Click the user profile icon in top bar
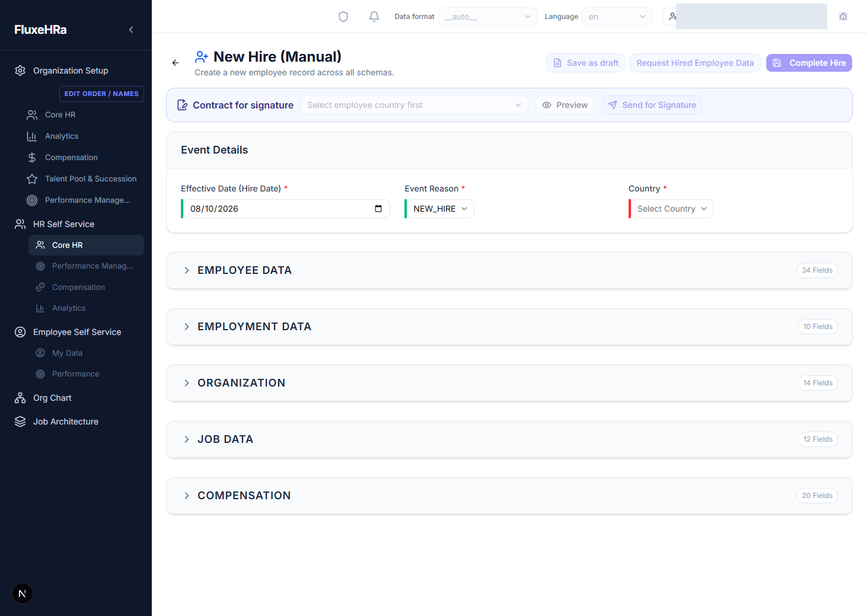 pyautogui.click(x=672, y=17)
